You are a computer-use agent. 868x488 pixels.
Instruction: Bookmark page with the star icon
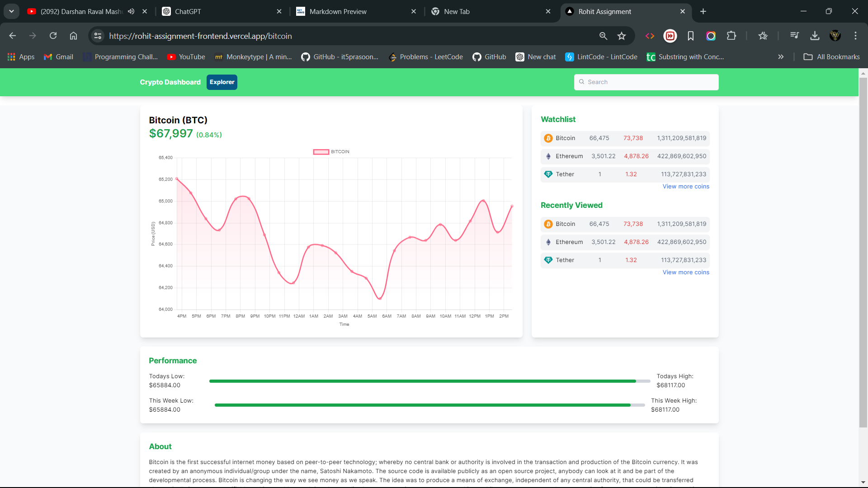point(622,36)
